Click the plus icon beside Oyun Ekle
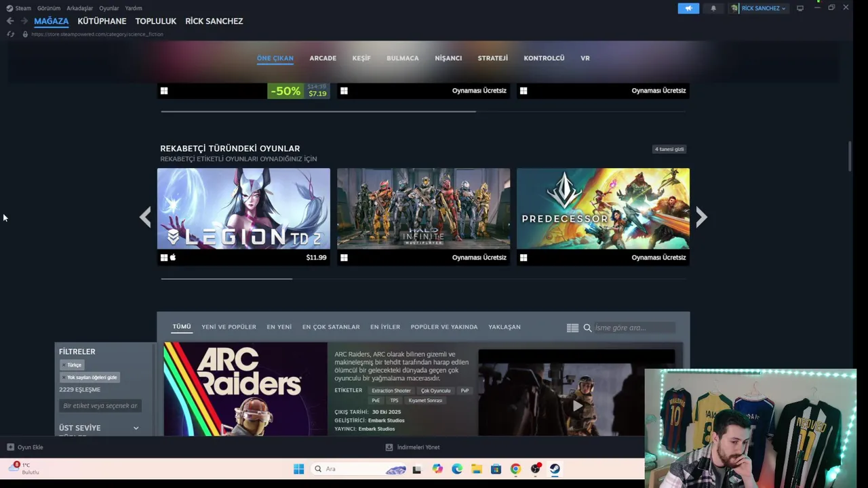The height and width of the screenshot is (488, 868). click(x=10, y=447)
